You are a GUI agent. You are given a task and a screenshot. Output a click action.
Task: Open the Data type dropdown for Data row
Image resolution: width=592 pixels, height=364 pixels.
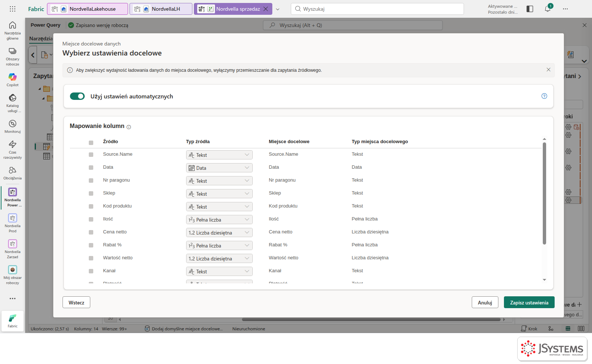(x=219, y=168)
